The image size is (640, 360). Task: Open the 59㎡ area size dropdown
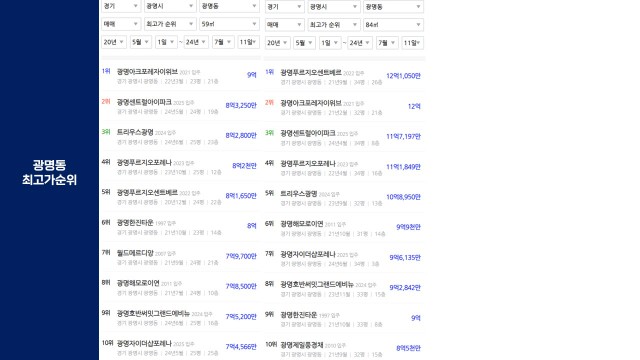(x=229, y=24)
